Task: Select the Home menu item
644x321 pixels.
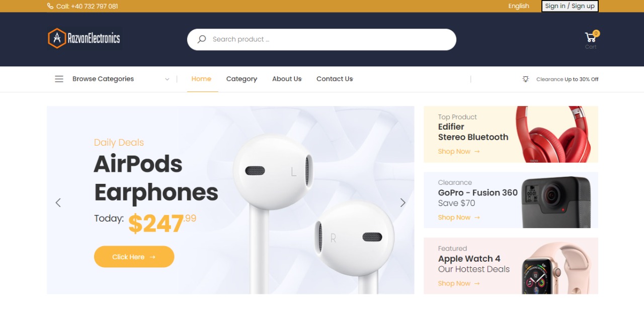Action: (x=201, y=79)
